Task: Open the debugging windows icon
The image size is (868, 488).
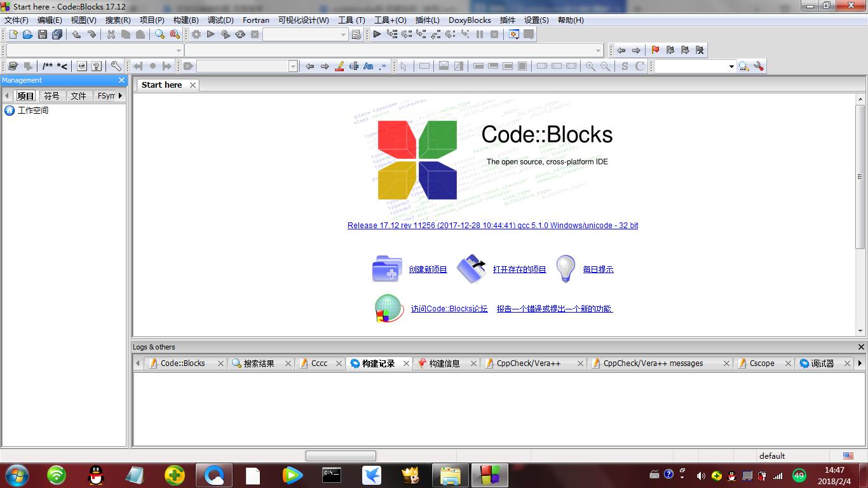Action: point(514,34)
